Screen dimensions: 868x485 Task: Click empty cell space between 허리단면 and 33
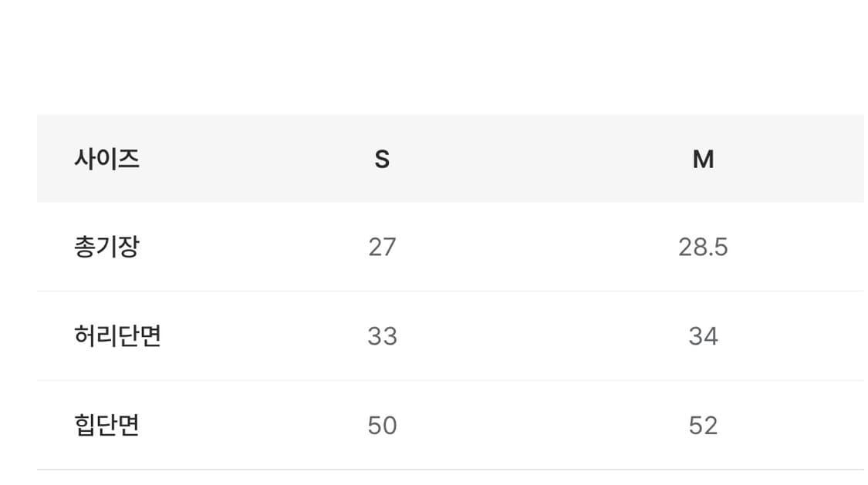pyautogui.click(x=262, y=336)
